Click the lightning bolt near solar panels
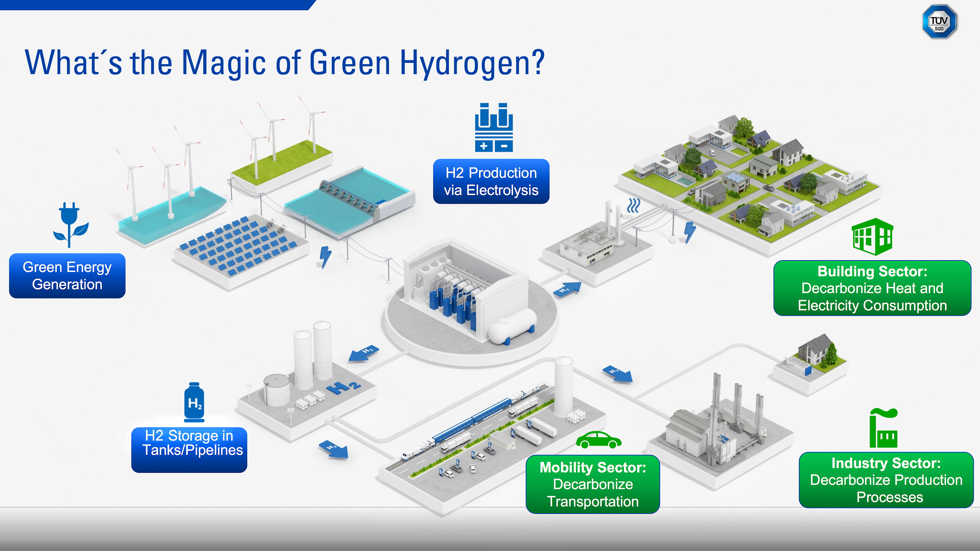 click(x=325, y=256)
